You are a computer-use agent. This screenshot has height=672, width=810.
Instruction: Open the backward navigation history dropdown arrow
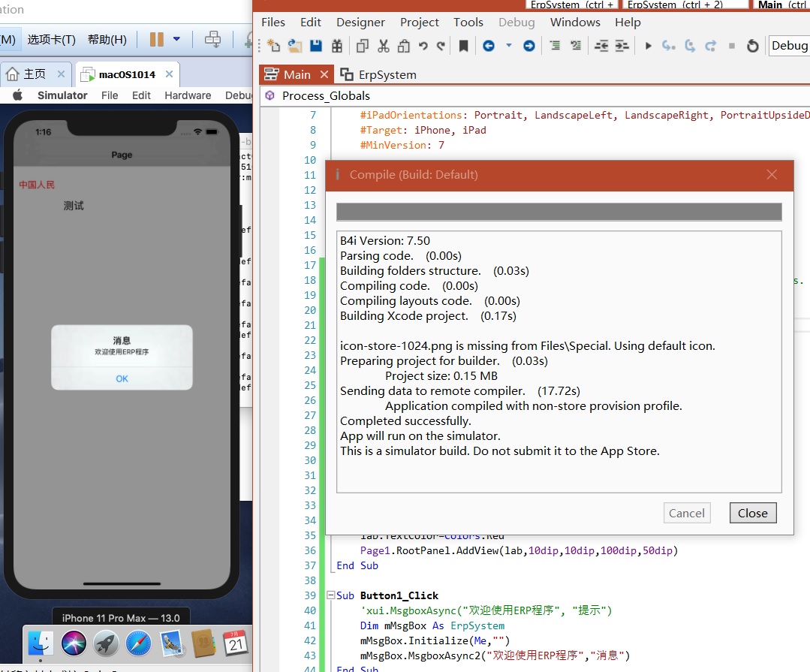(x=508, y=47)
